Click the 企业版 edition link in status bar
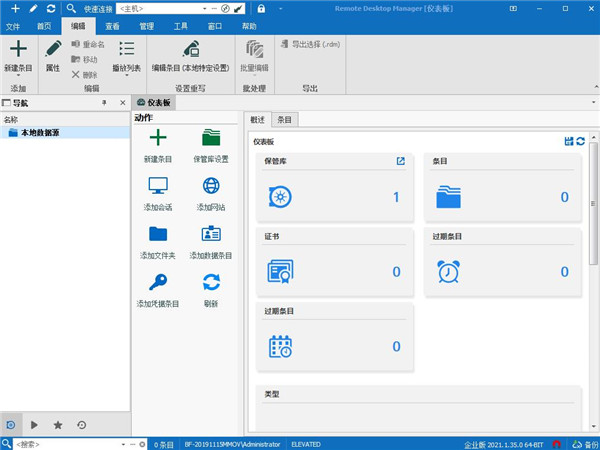Screen dimensions: 600x450 475,444
